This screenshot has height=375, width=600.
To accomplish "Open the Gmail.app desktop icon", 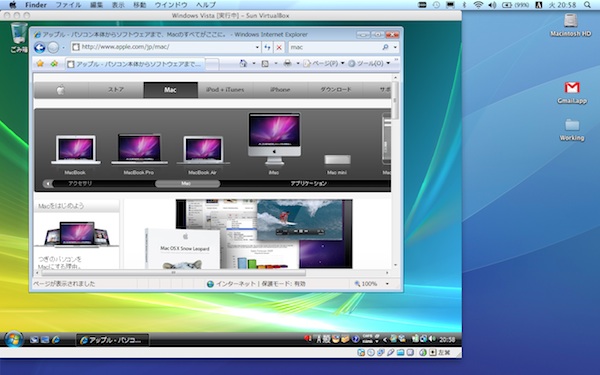I will tap(572, 93).
